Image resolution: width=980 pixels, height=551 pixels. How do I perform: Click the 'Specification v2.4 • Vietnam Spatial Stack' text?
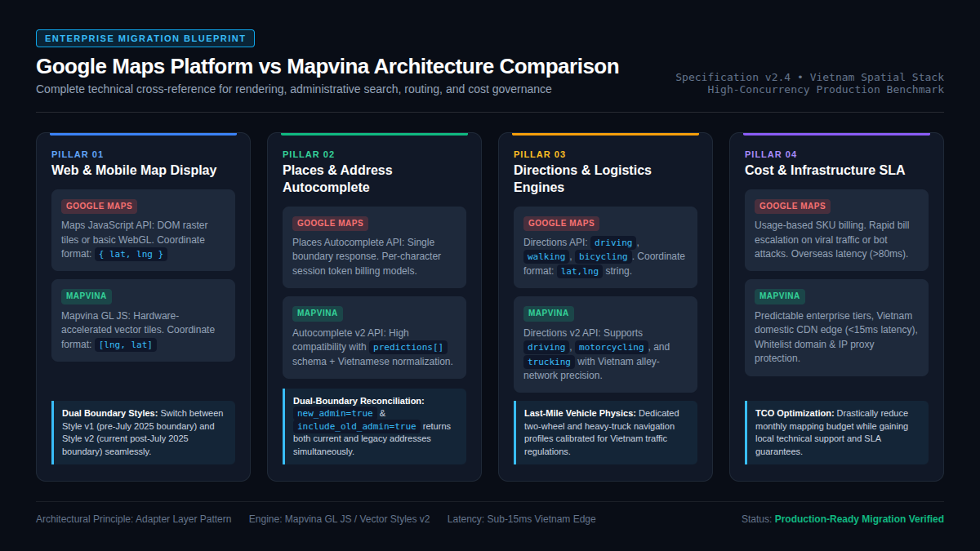809,78
